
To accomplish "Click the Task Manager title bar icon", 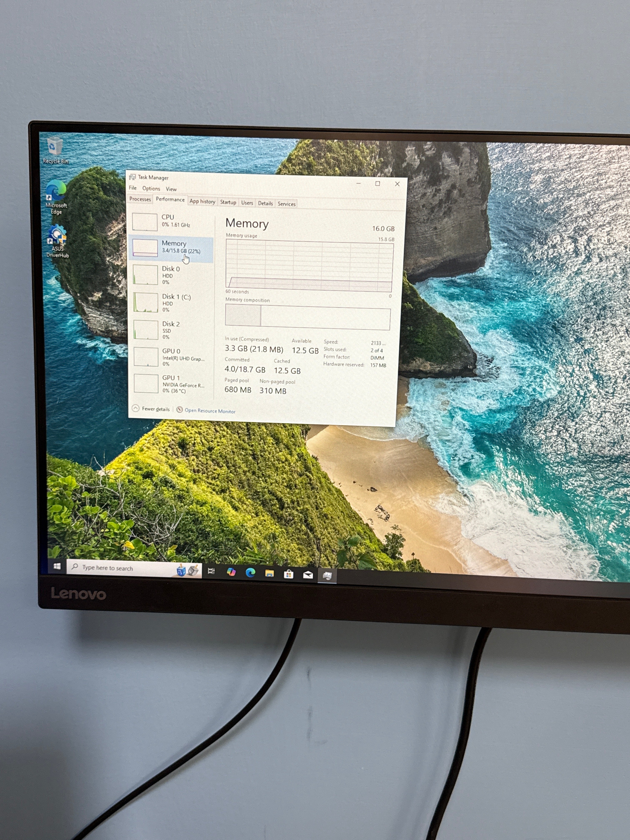I will click(x=132, y=177).
